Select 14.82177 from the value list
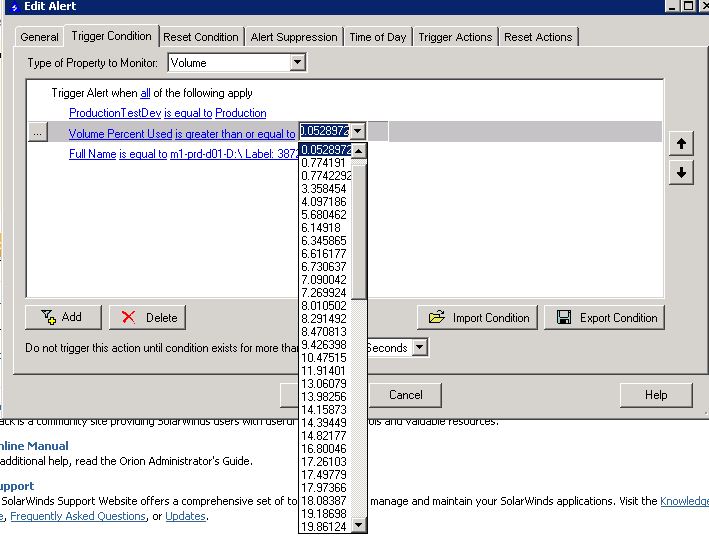The width and height of the screenshot is (709, 538). click(x=326, y=436)
